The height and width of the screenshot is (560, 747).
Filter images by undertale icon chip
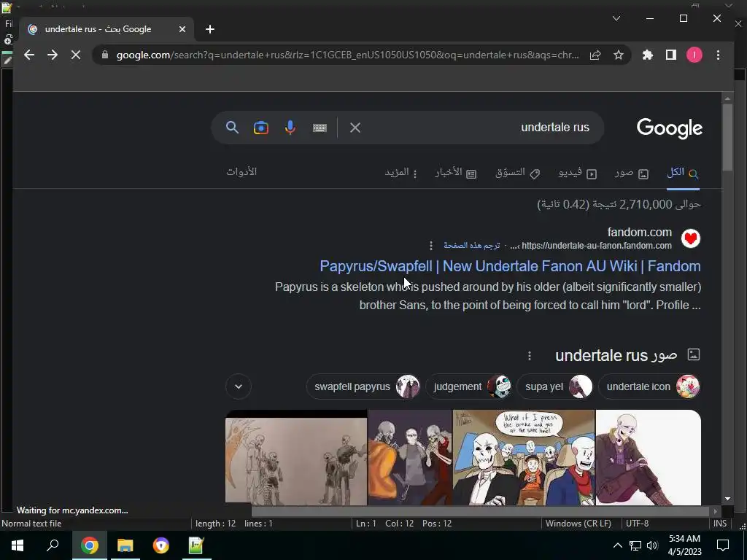point(649,386)
